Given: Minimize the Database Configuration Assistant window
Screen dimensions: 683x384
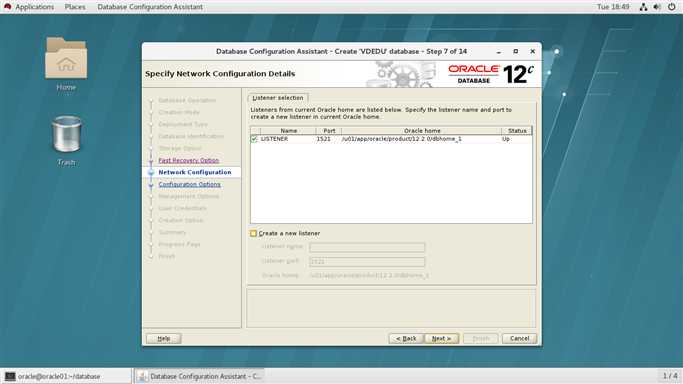Looking at the screenshot, I should point(499,52).
